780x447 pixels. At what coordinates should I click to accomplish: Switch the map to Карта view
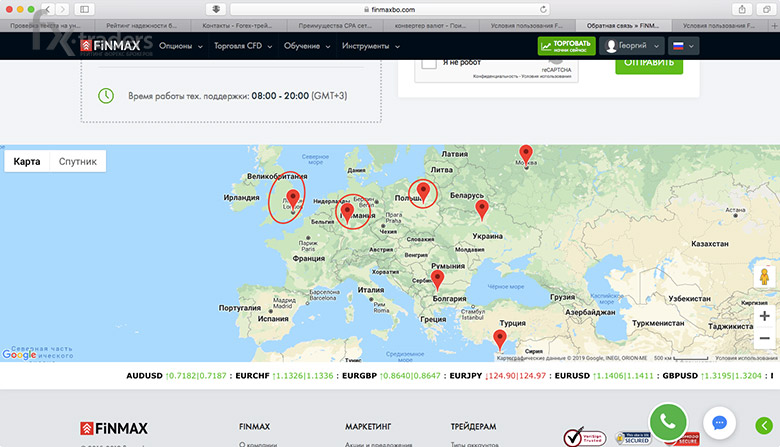coord(27,161)
